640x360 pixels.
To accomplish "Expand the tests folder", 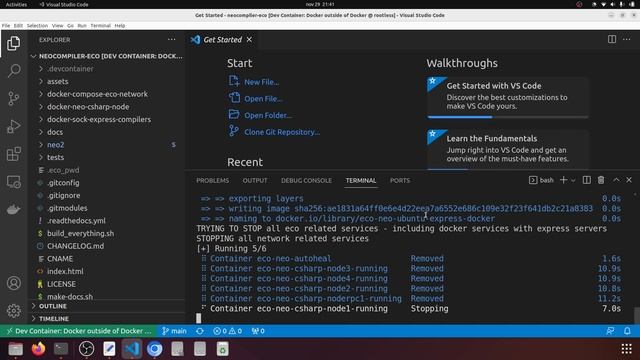I will click(x=107, y=157).
